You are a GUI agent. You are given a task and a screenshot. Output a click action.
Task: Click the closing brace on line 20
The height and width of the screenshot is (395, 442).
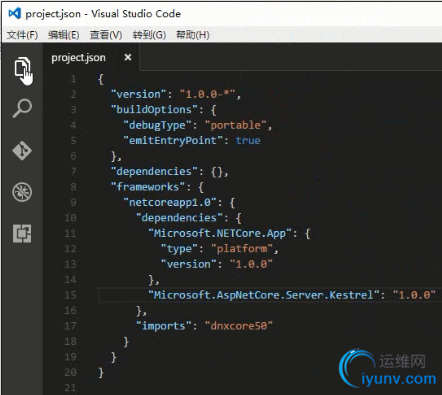coord(101,372)
